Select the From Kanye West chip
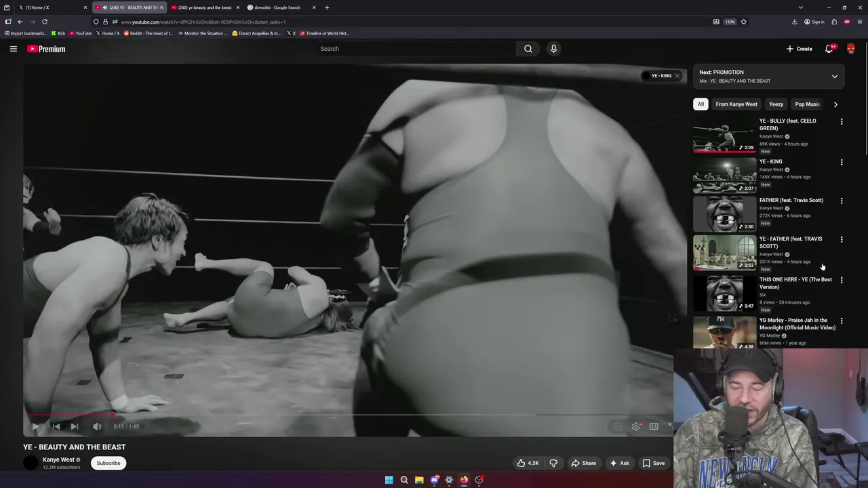Viewport: 868px width, 488px height. coord(736,104)
